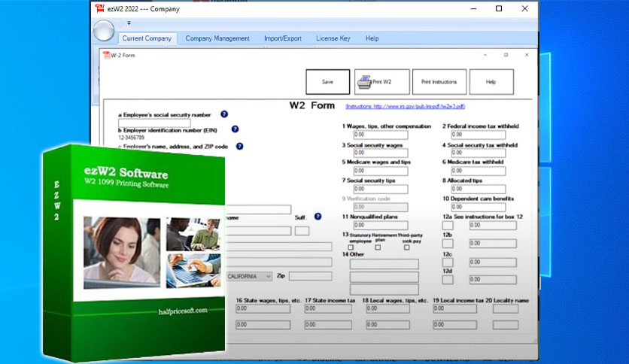Click the box 12c code field
This screenshot has height=364, width=629.
pos(448,262)
